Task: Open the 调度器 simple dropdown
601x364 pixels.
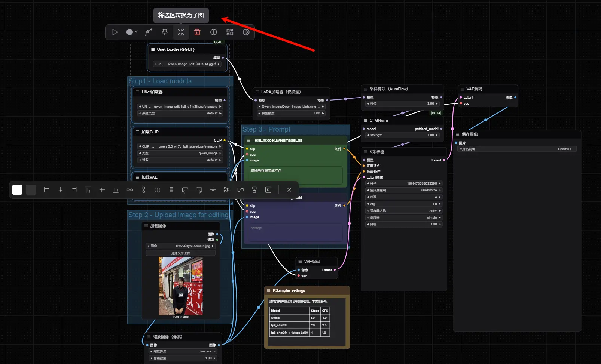Action: pos(404,218)
